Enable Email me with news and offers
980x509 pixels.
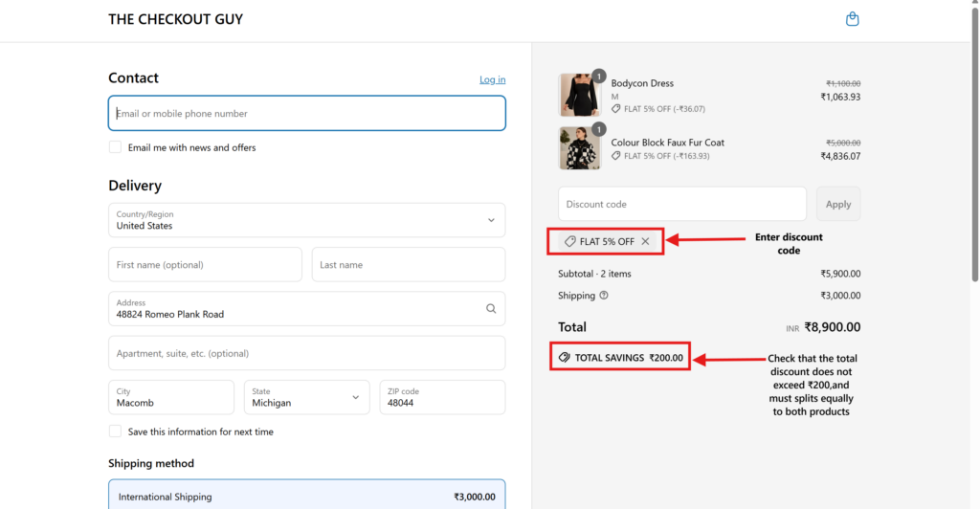tap(115, 147)
